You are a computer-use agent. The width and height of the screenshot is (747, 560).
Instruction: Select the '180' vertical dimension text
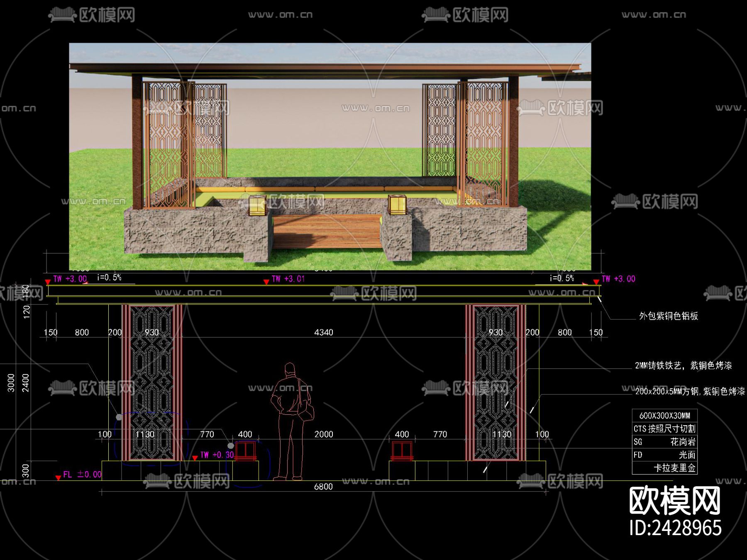[26, 290]
